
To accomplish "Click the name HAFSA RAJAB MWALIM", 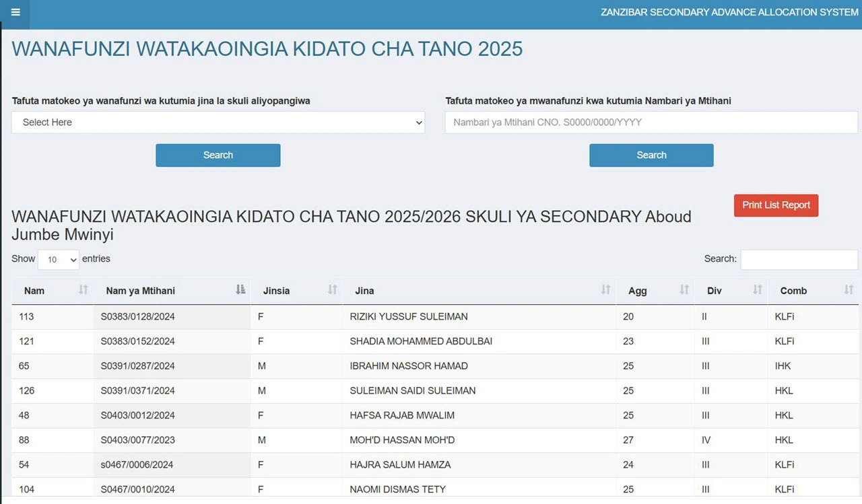I will tap(402, 415).
